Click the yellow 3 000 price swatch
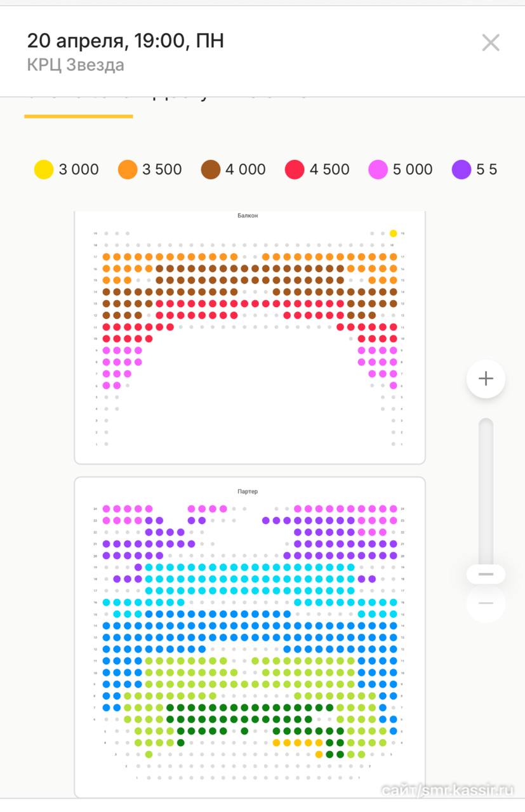This screenshot has height=812, width=525. point(44,169)
